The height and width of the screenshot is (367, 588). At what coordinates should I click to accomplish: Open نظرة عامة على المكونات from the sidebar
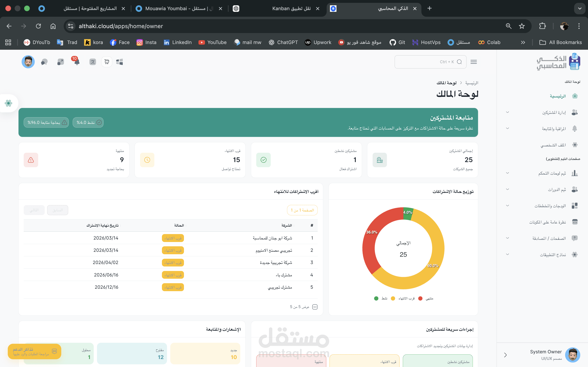pyautogui.click(x=548, y=222)
